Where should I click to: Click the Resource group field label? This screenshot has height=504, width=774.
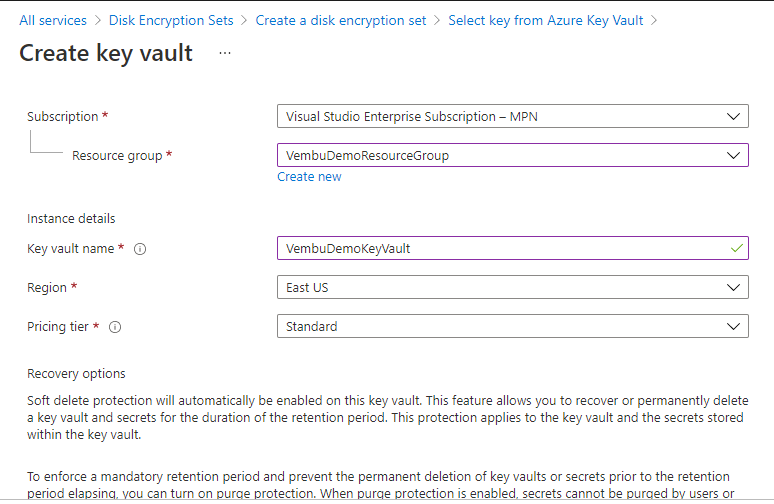pos(118,156)
